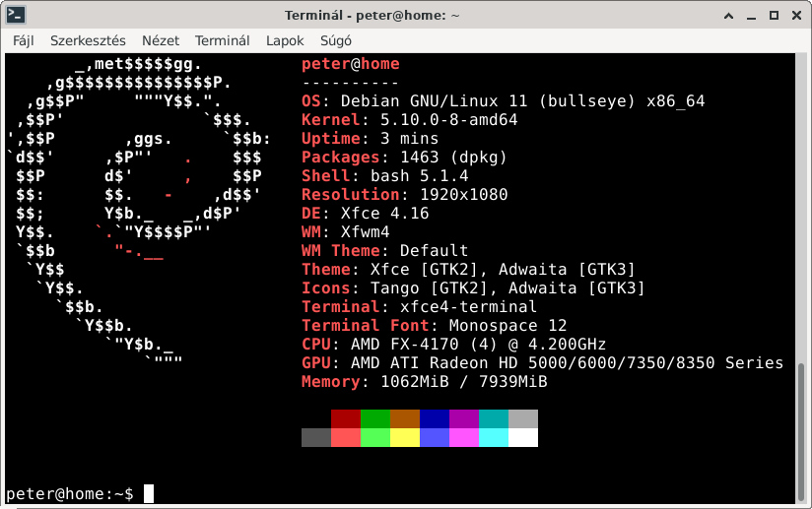Maximize the terminal window
The height and width of the screenshot is (509, 812).
pos(774,16)
